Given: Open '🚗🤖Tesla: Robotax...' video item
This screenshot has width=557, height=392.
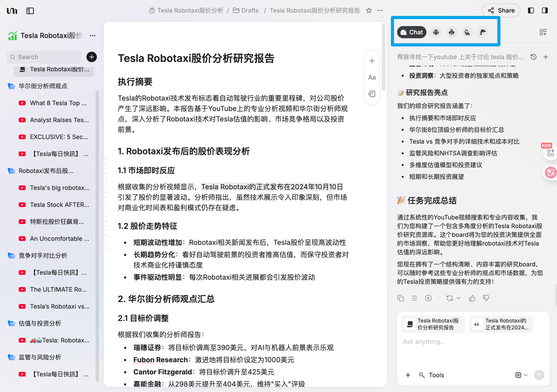Looking at the screenshot, I should 53,340.
